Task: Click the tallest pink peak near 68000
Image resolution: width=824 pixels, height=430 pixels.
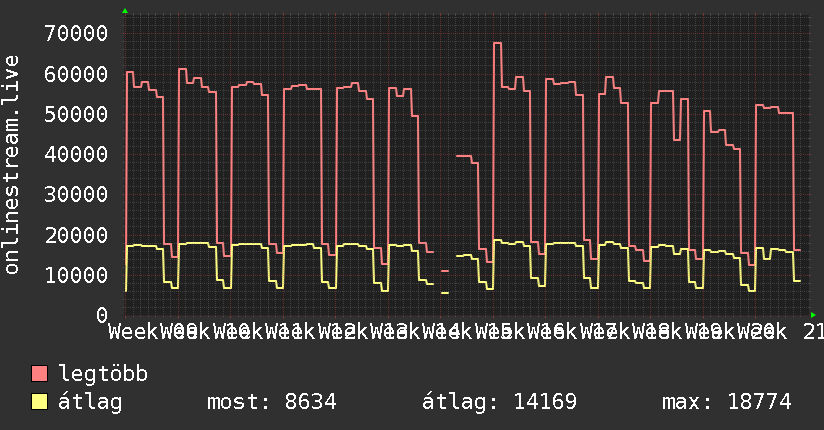Action: click(x=498, y=43)
